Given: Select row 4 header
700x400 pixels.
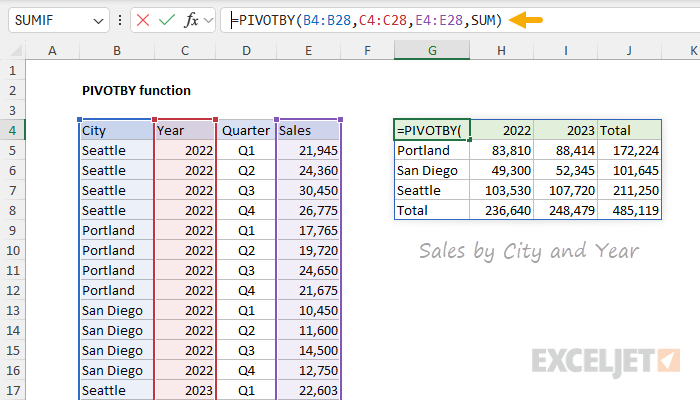Looking at the screenshot, I should click(12, 130).
